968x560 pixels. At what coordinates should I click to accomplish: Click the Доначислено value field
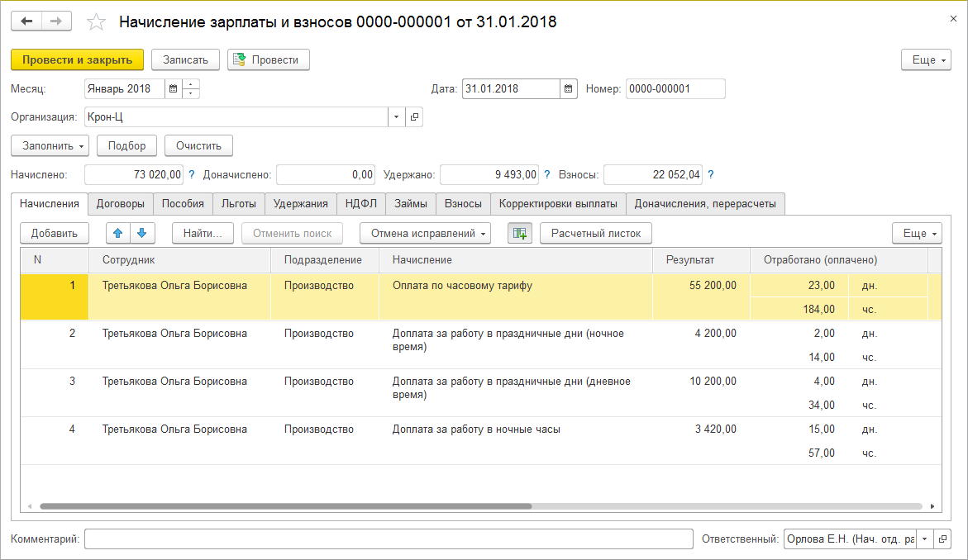pyautogui.click(x=326, y=174)
